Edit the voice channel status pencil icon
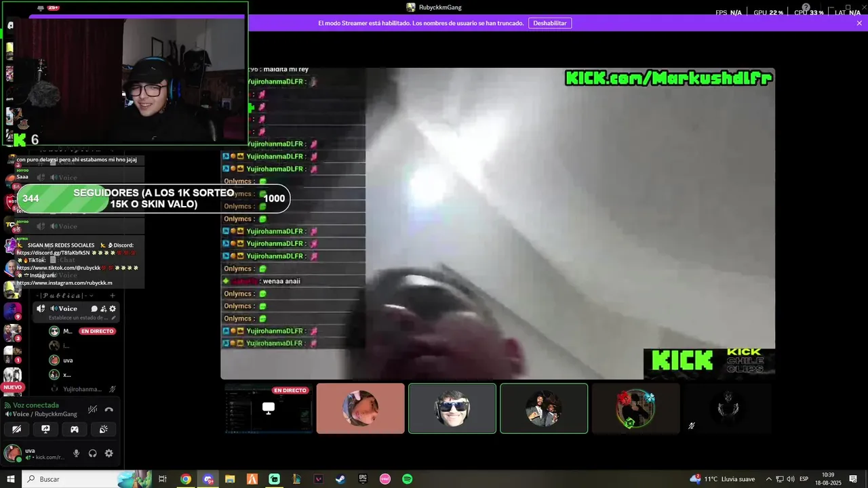The image size is (868, 488). pyautogui.click(x=113, y=317)
